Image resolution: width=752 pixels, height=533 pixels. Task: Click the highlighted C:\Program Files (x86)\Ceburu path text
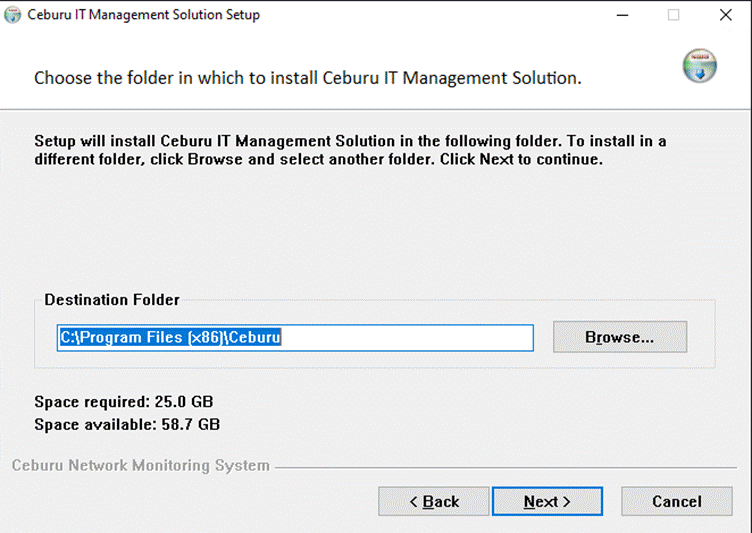[x=170, y=337]
